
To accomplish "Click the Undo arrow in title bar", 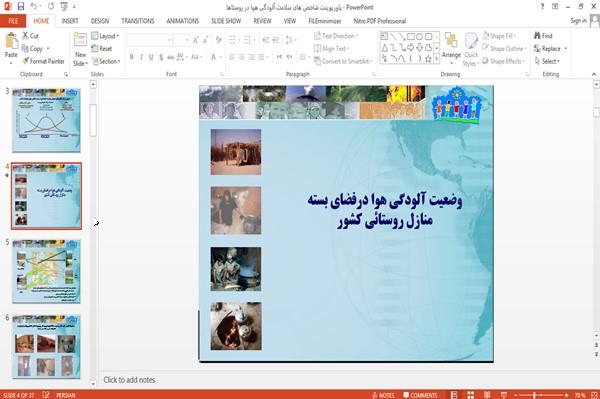I will click(x=34, y=7).
